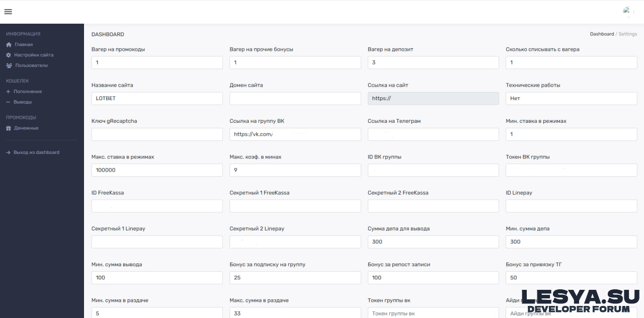Click the Вагер на депозит input

point(433,62)
